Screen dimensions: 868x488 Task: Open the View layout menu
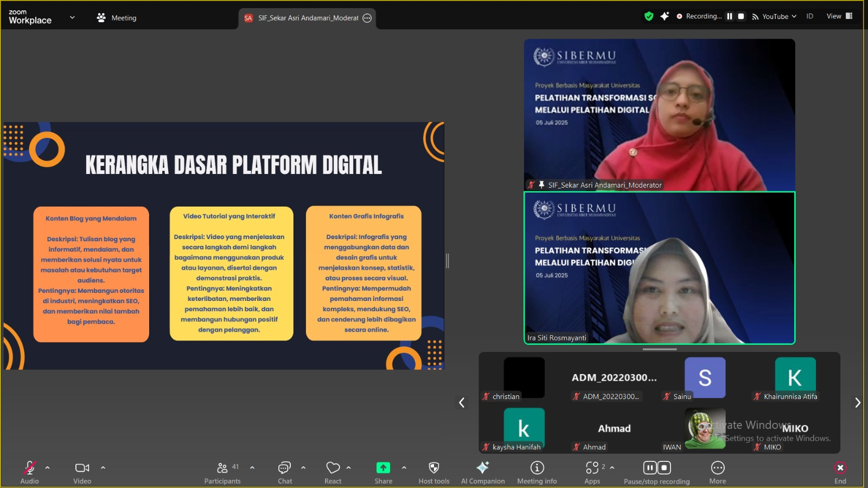839,16
